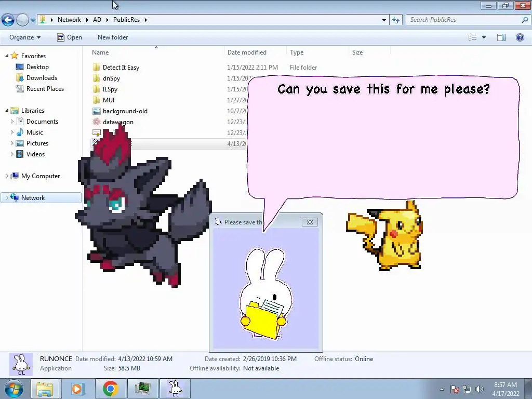
Task: Switch to the bunny app on taskbar
Action: click(175, 389)
